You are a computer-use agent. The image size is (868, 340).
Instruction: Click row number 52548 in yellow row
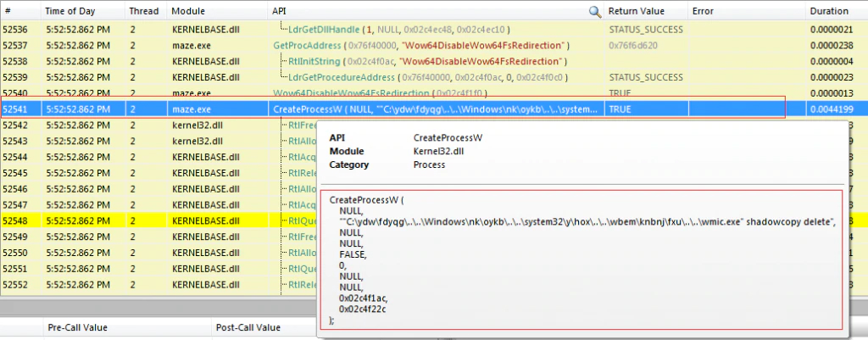[x=14, y=221]
